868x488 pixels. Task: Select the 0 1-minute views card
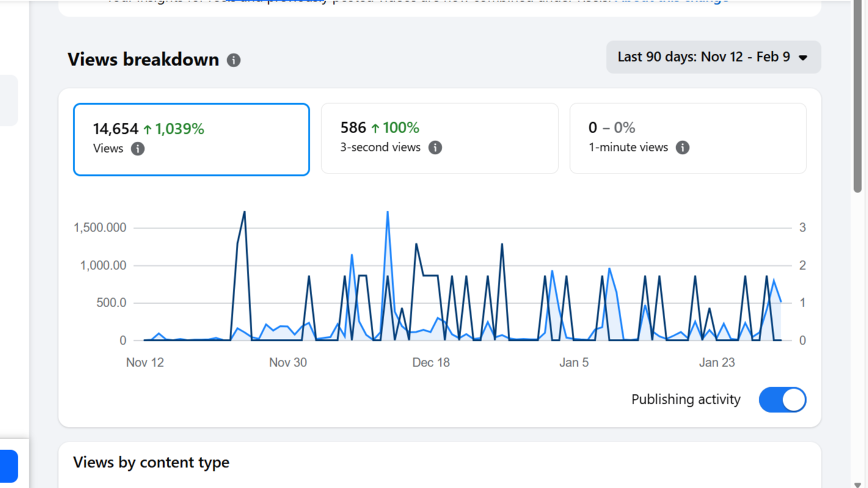688,138
